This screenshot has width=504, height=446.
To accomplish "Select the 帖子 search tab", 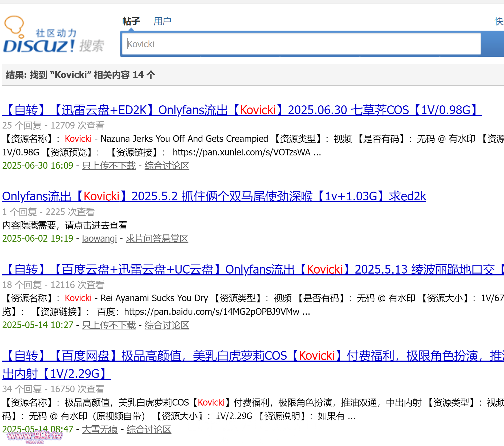I will point(131,21).
